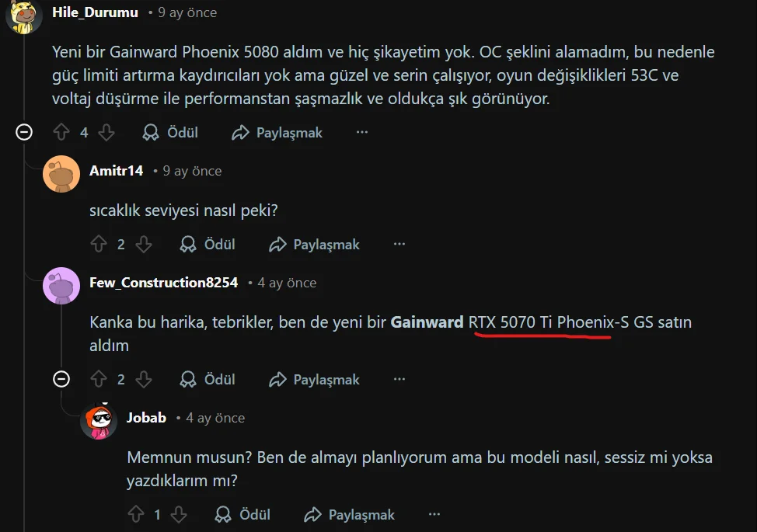The height and width of the screenshot is (532, 757).
Task: Click Hile_Durumu's profile avatar
Action: [23, 16]
